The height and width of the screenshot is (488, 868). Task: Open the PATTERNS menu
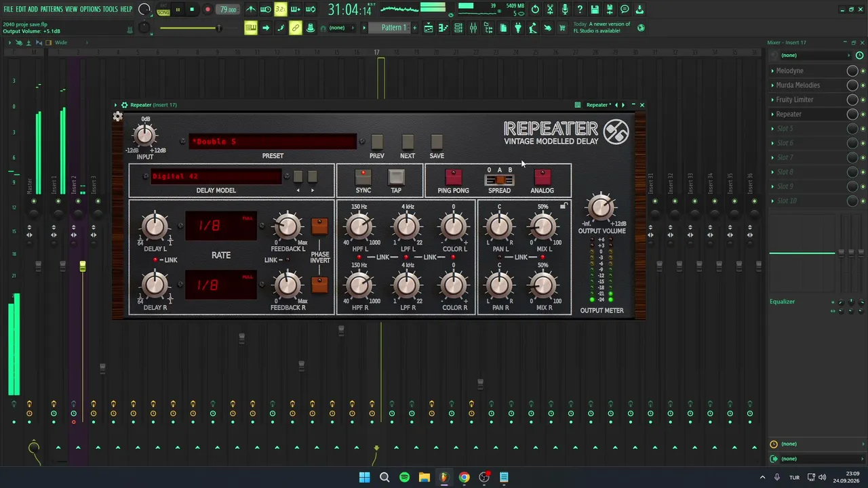pos(52,9)
